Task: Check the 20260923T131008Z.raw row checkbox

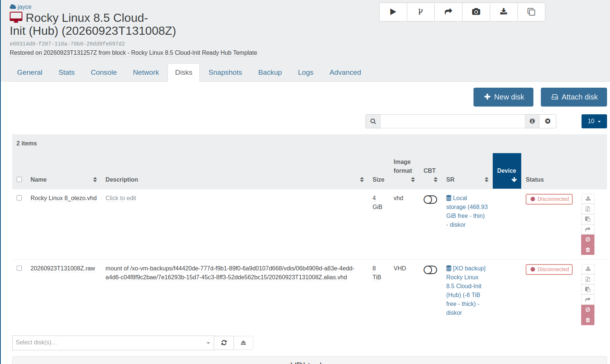Action: (x=19, y=268)
